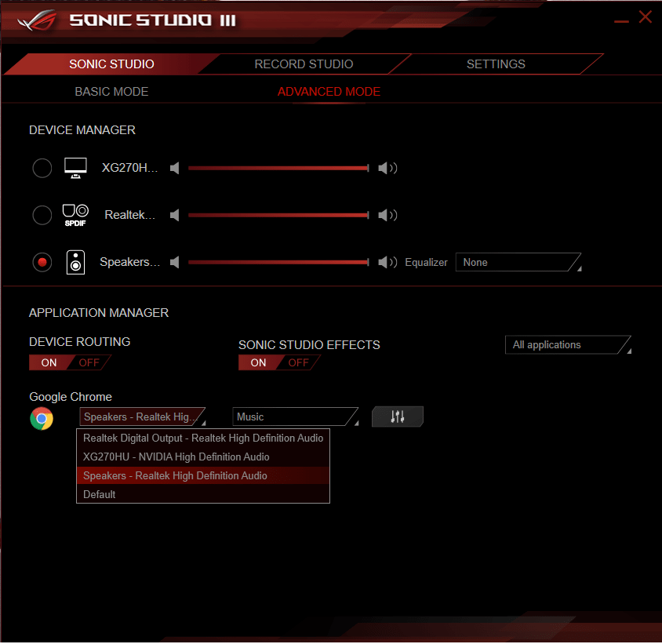Adjust the XG270HU volume slider
The height and width of the screenshot is (644, 662).
pyautogui.click(x=278, y=168)
